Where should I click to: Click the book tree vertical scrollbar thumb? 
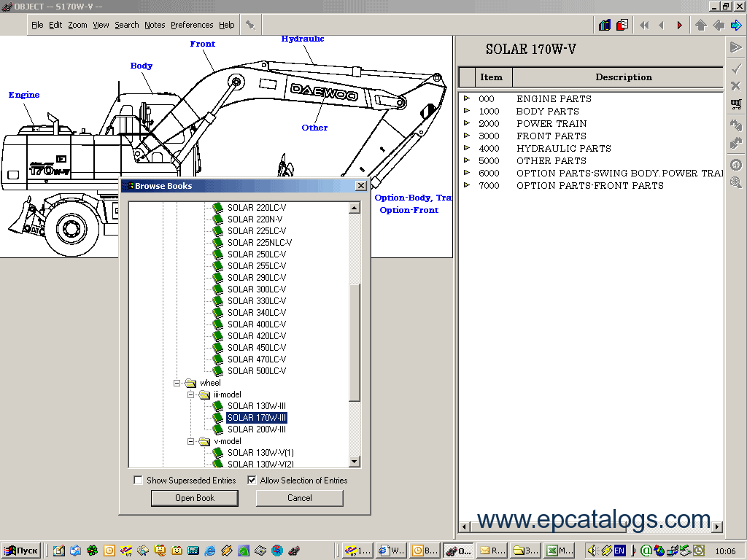[x=354, y=343]
